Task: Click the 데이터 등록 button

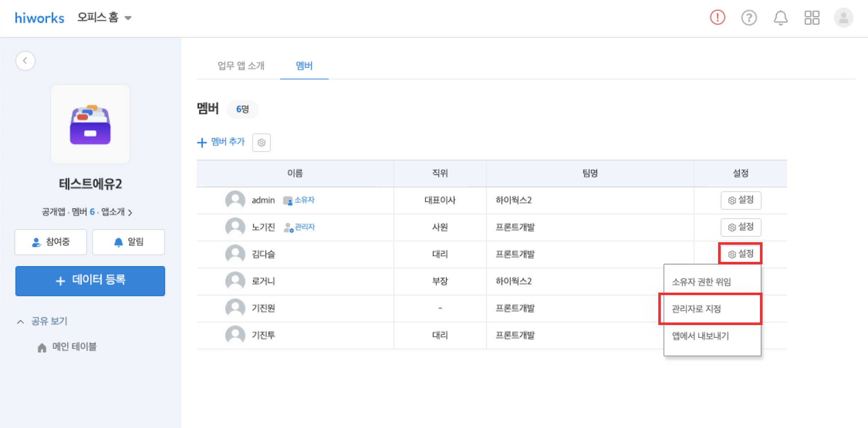Action: [x=90, y=281]
